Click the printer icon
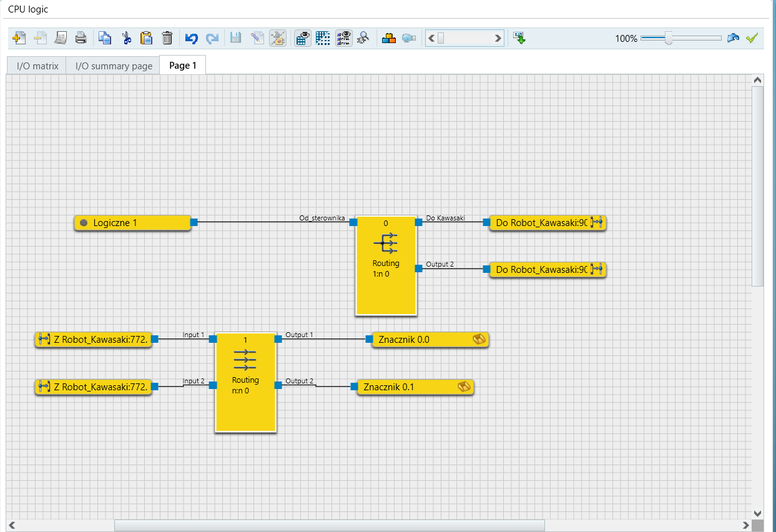 point(81,38)
